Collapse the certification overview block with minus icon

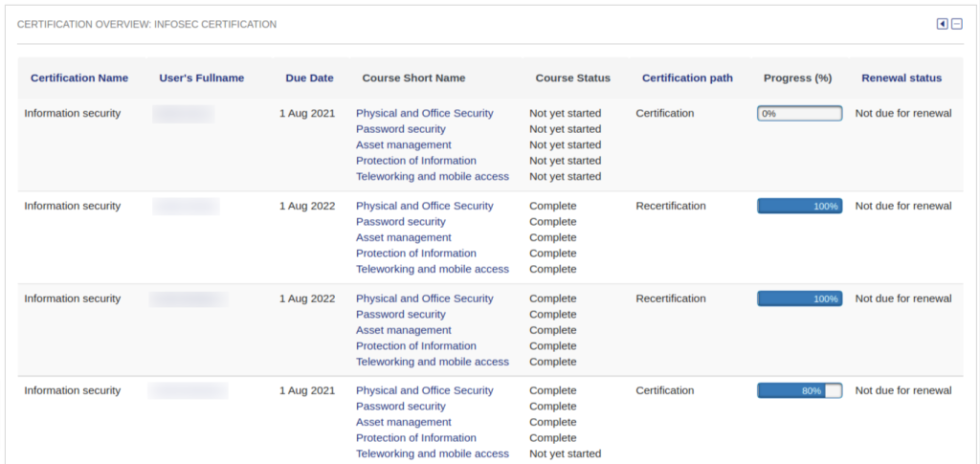[x=956, y=24]
